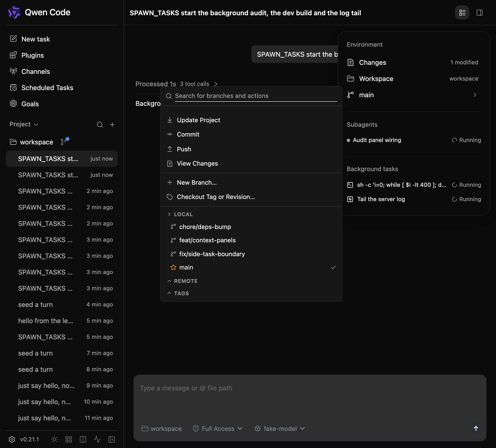Open the main branch chevron in Environment
Image resolution: width=496 pixels, height=448 pixels.
click(475, 95)
